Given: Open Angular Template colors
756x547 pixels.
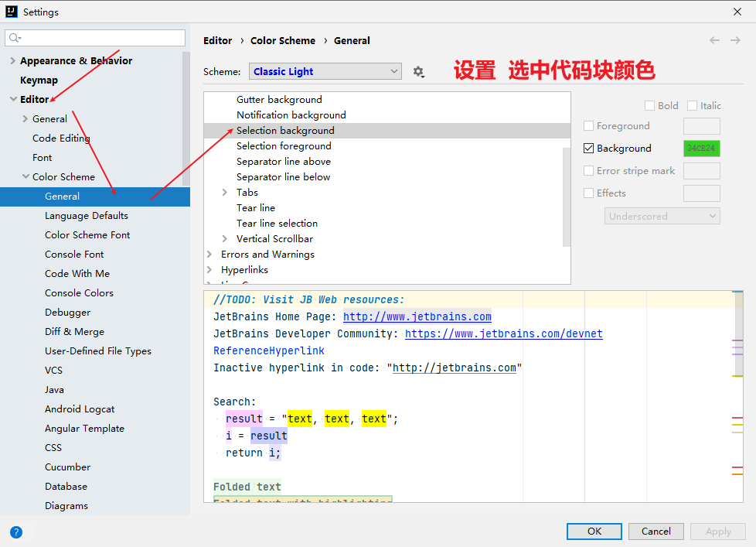Looking at the screenshot, I should [x=84, y=429].
